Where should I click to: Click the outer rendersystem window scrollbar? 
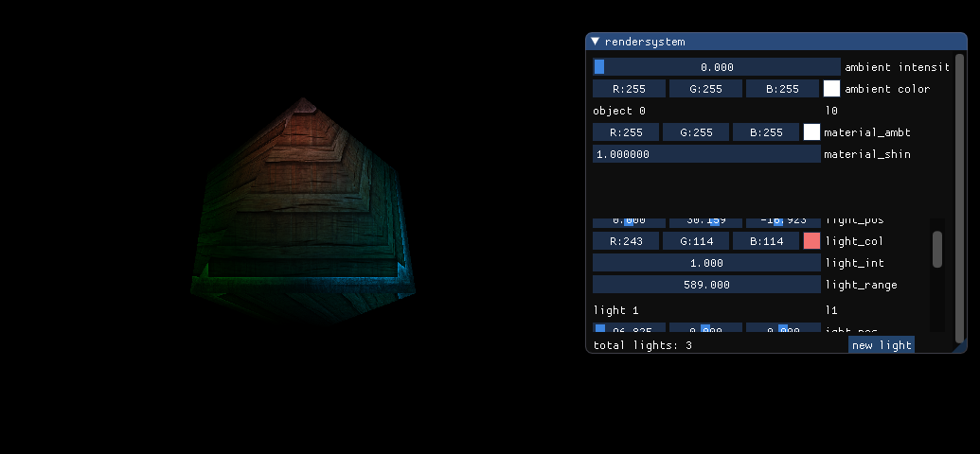(960, 198)
